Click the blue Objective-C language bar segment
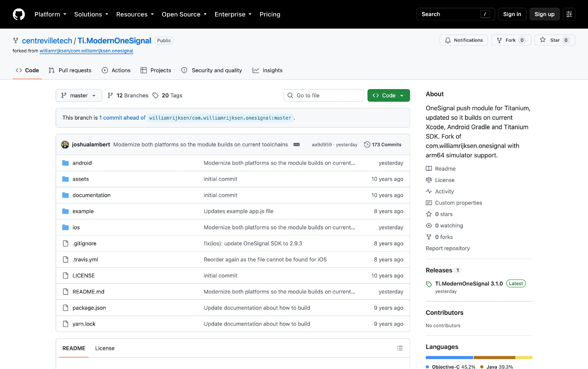Viewport: 588px width, 369px height. (449, 357)
